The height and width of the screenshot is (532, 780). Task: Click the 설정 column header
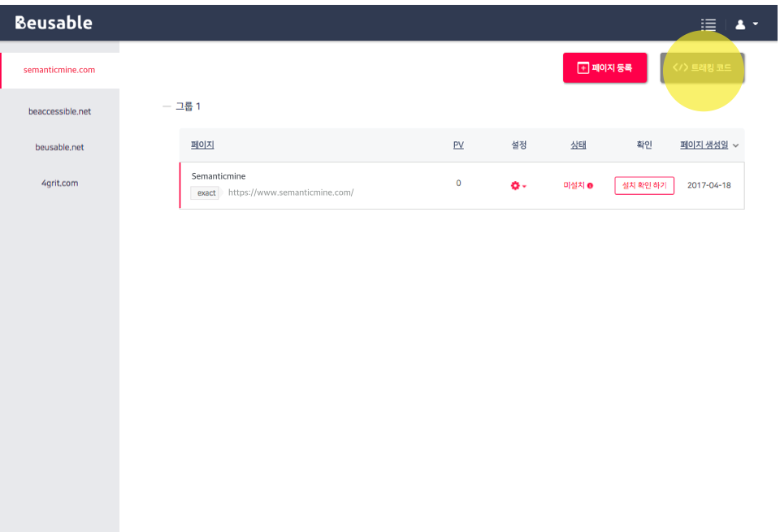[519, 145]
